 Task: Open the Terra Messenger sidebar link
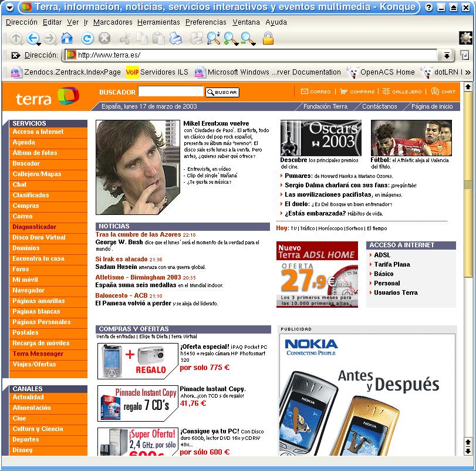coord(38,354)
